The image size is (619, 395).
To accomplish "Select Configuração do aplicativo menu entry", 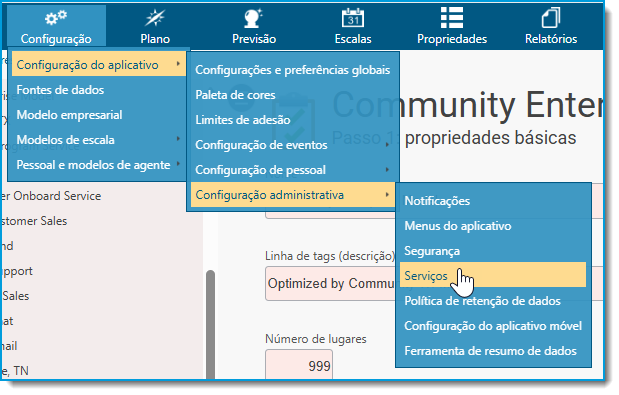I will (98, 65).
